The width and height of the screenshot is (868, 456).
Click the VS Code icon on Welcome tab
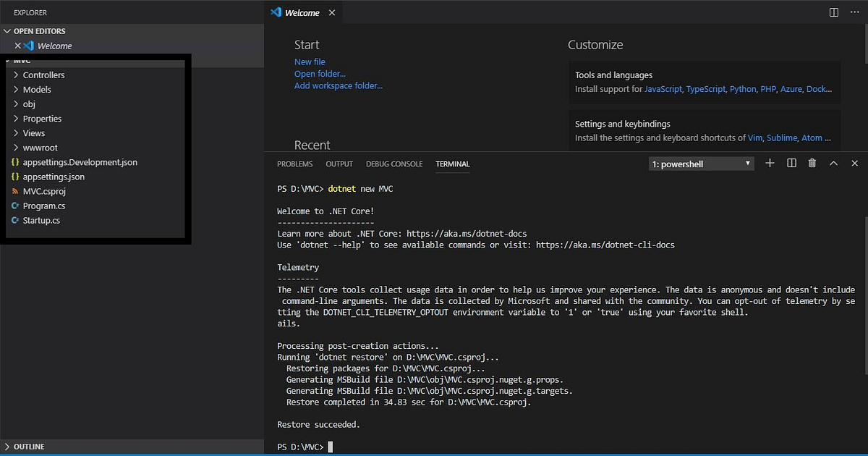click(x=276, y=12)
